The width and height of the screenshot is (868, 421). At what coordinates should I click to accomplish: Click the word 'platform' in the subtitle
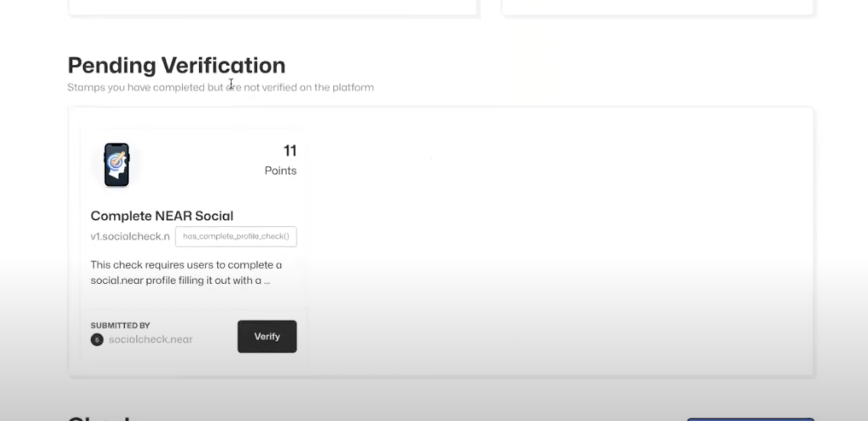[x=353, y=87]
